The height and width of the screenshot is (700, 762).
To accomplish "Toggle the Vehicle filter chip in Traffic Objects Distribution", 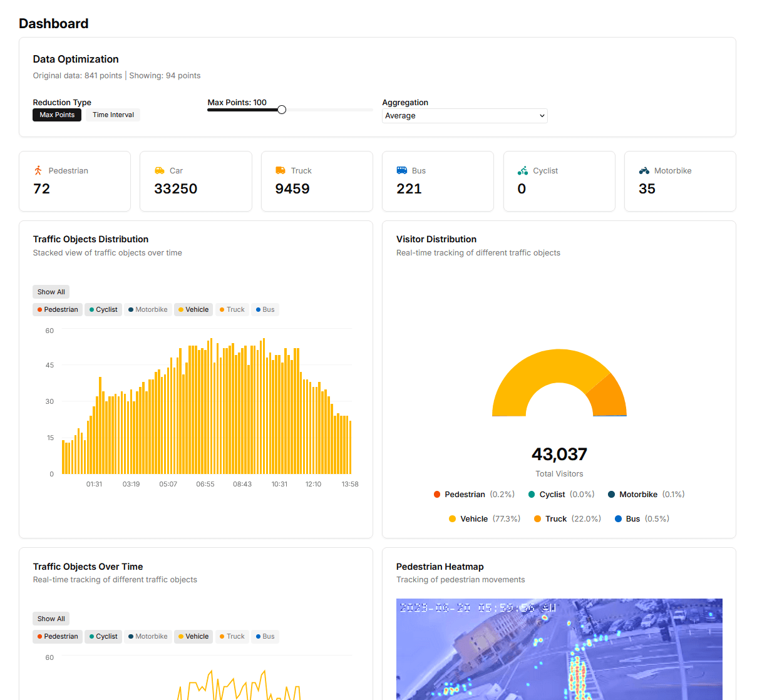I will (193, 309).
